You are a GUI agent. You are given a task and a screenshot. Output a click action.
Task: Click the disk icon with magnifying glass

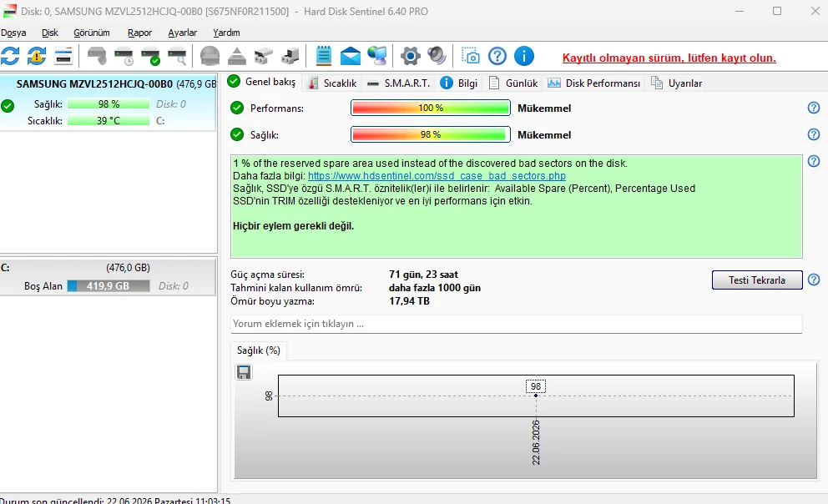177,56
